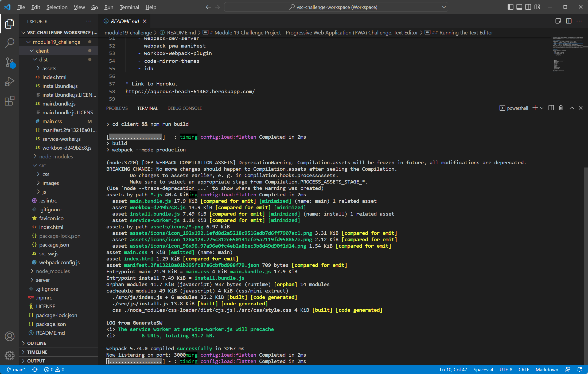Click the Heroku app URL link
588x374 pixels.
coord(190,92)
